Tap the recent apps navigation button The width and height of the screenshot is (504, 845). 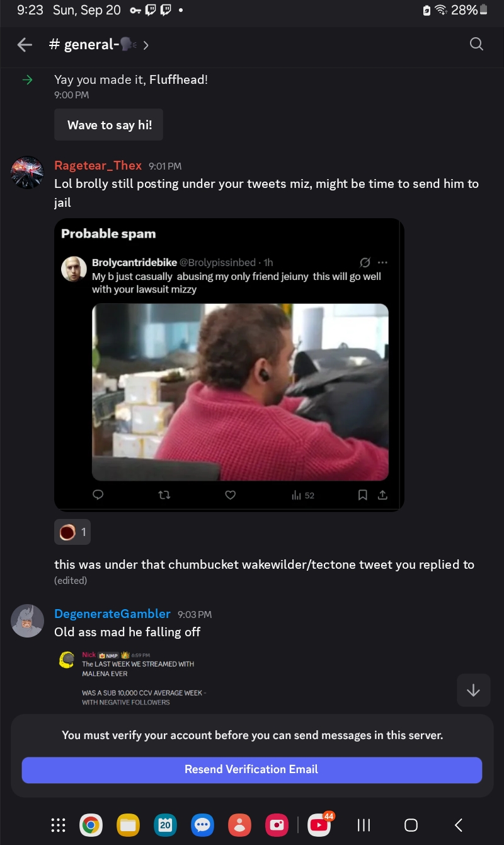pos(364,825)
